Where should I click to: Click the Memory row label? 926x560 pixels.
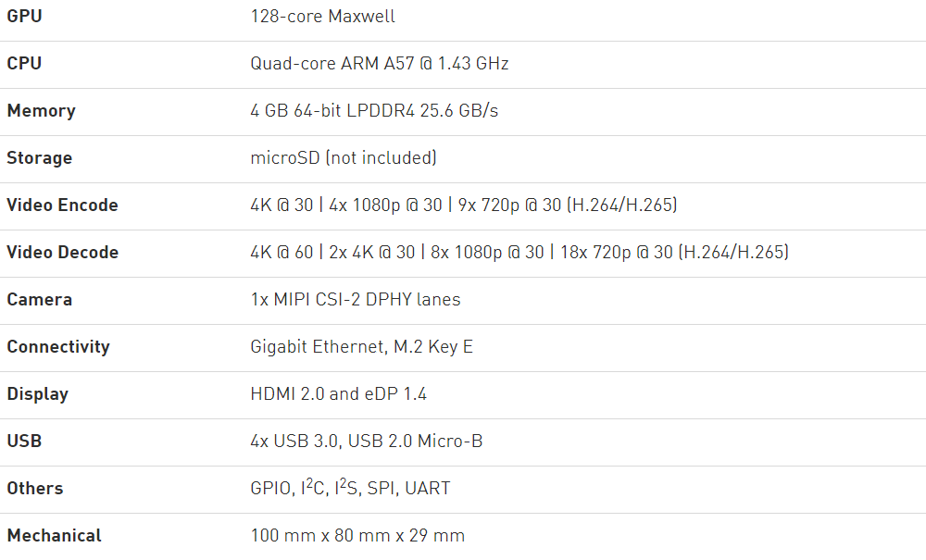(41, 111)
